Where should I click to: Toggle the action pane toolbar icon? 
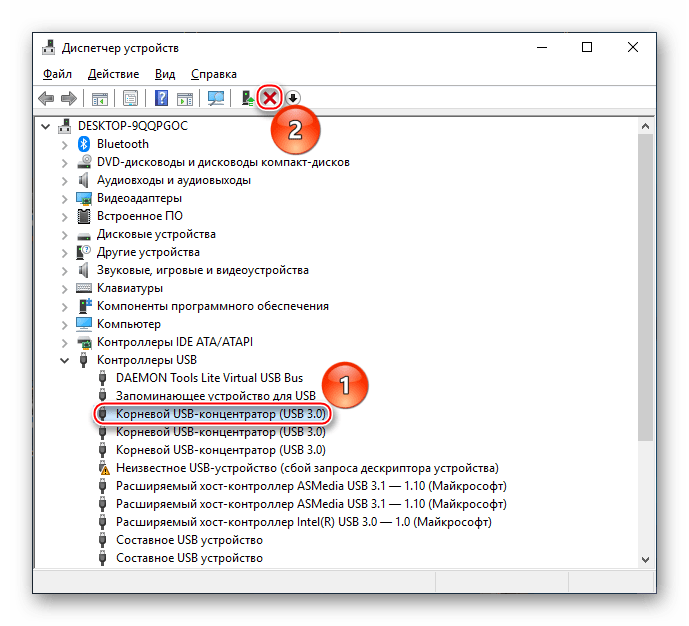point(185,98)
